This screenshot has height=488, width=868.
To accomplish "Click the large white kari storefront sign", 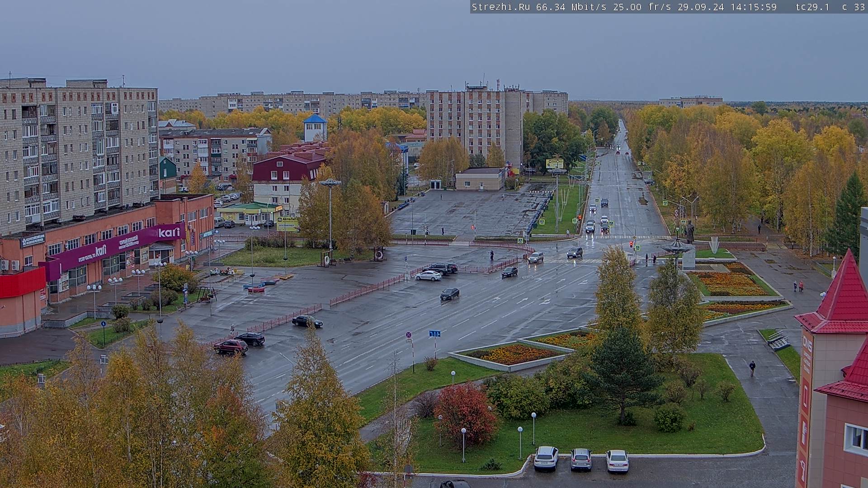I will (169, 233).
